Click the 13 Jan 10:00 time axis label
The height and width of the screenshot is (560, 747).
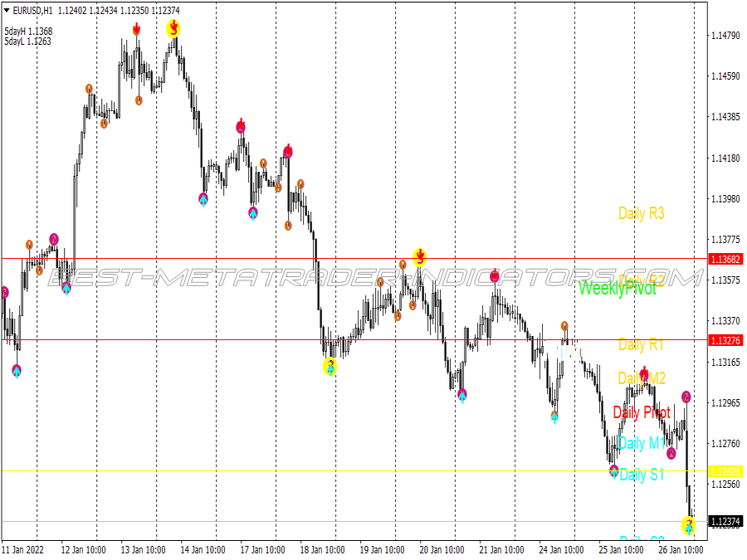tap(143, 549)
